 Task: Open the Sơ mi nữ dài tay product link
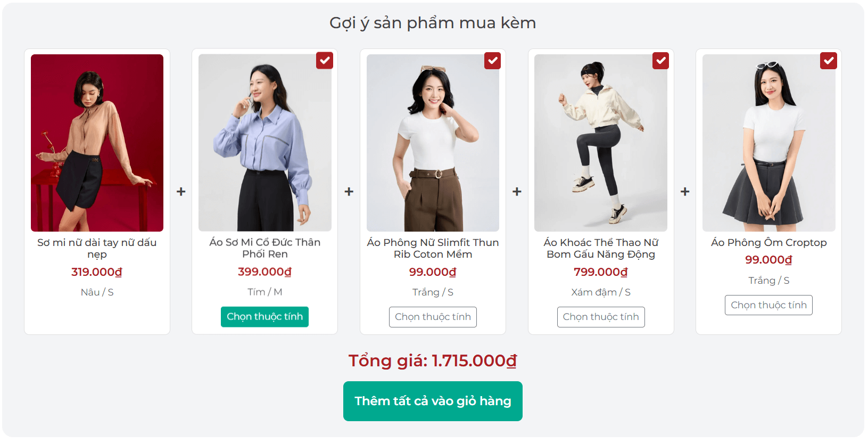coord(97,248)
